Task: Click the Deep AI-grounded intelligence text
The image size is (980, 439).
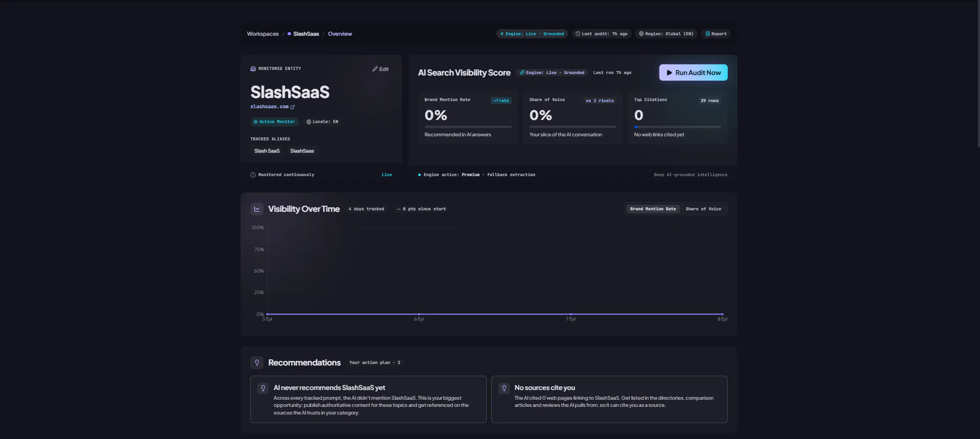Action: (x=690, y=175)
